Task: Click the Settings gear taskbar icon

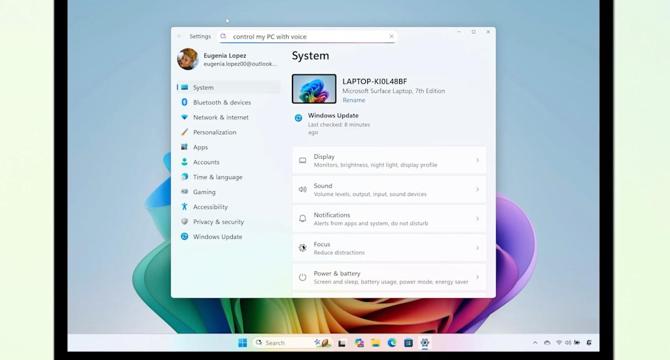Action: click(425, 343)
